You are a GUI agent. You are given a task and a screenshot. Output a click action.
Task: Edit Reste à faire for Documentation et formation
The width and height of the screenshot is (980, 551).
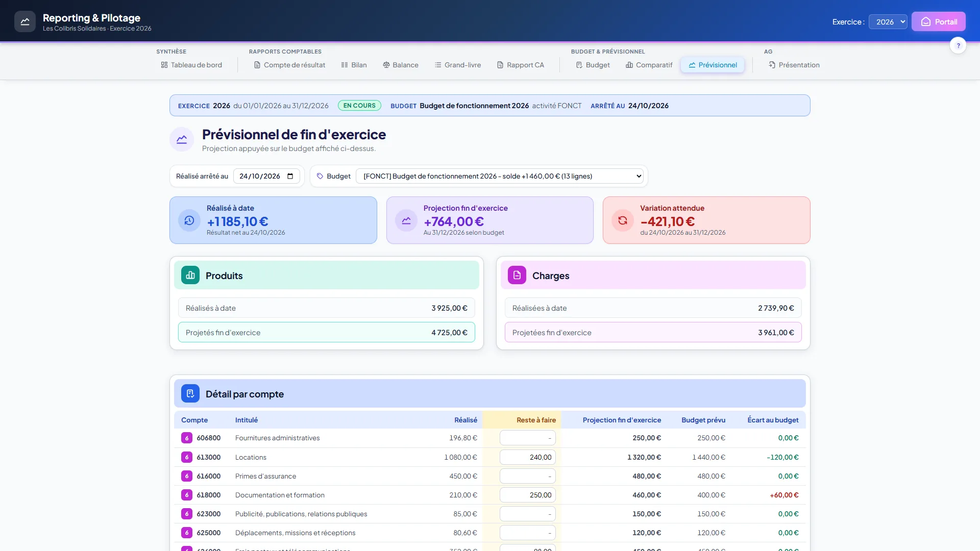[x=528, y=495]
